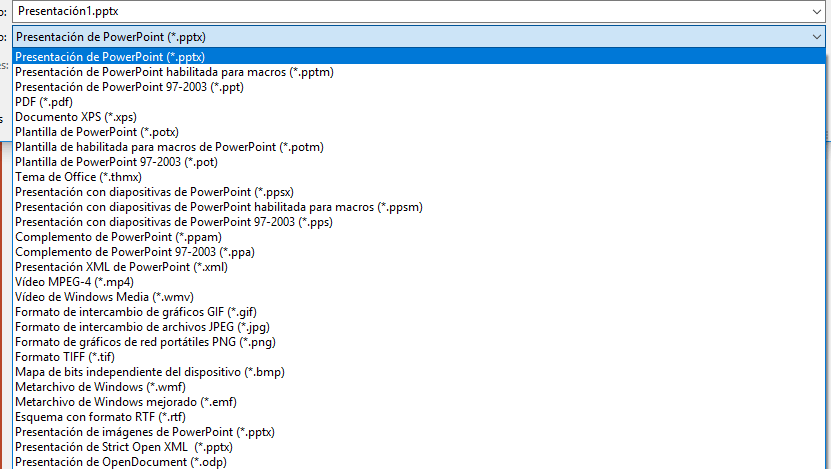Select Formato TIFF (*.tif)
Viewport: 831px width, 469px height.
click(419, 357)
